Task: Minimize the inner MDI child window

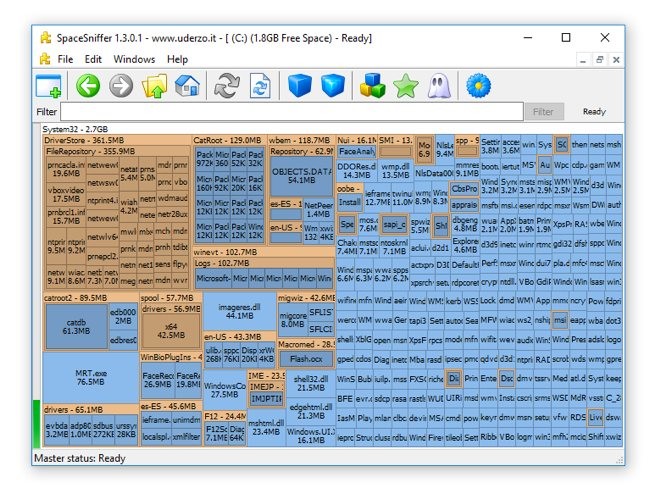Action: [583, 60]
